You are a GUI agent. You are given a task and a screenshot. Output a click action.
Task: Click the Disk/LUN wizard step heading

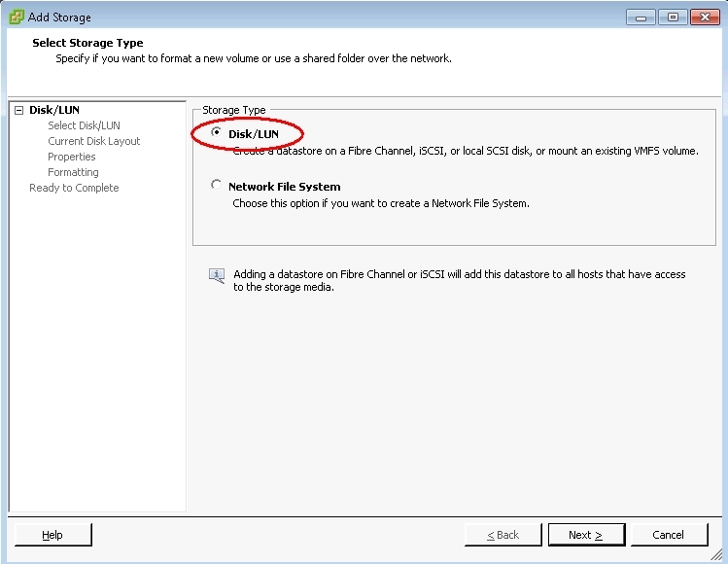pyautogui.click(x=54, y=110)
